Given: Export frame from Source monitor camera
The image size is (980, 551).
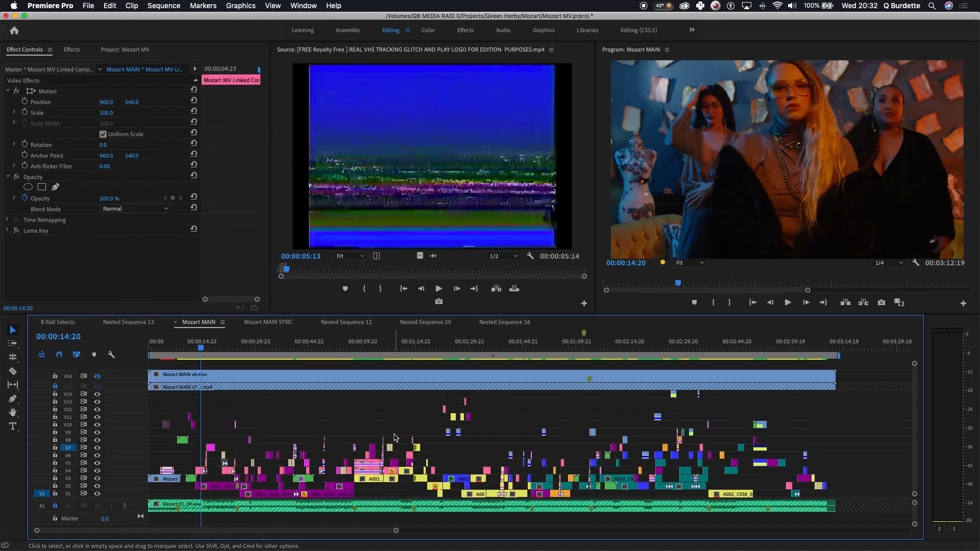Looking at the screenshot, I should [439, 302].
